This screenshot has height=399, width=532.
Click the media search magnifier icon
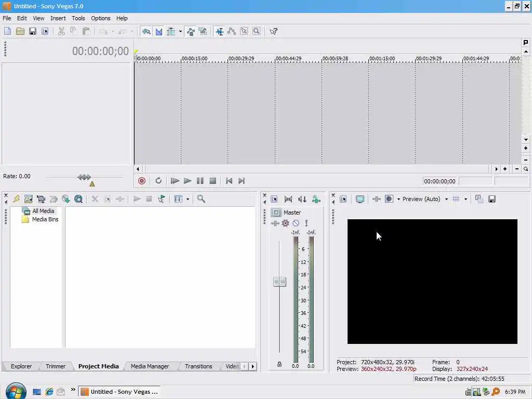click(201, 199)
